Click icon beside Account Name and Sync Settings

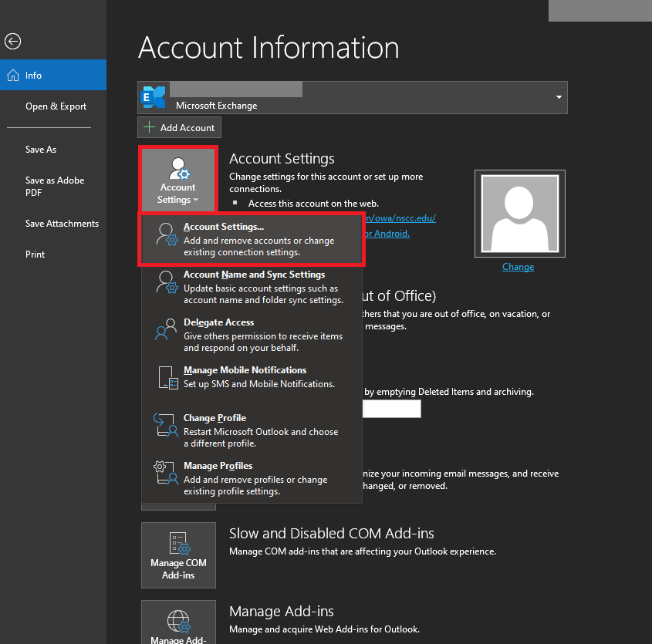pos(167,282)
